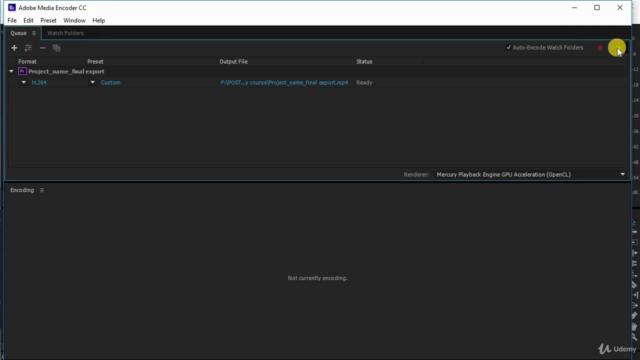Duplicate the selected queue item

[56, 48]
